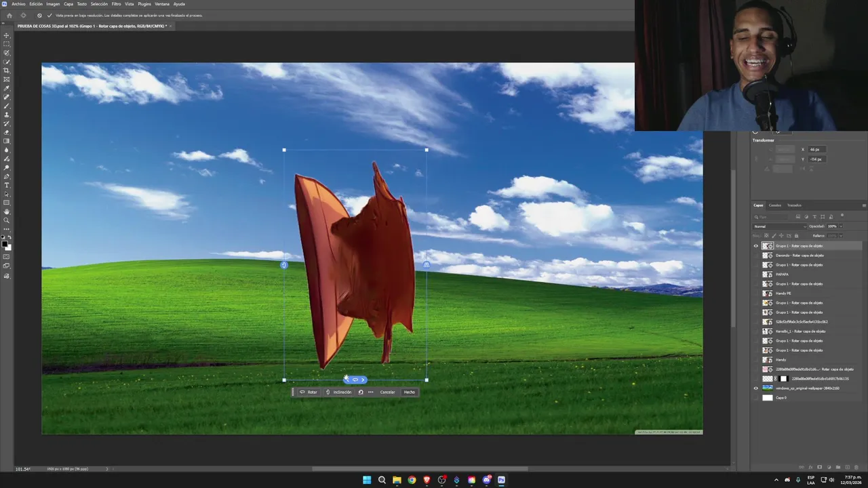The height and width of the screenshot is (488, 868).
Task: Open the Archivo menu
Action: (18, 4)
